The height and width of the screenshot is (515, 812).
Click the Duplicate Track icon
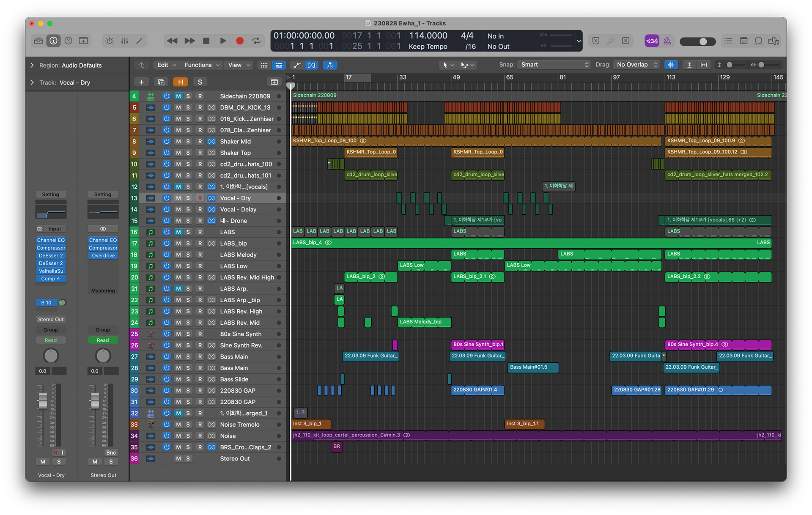tap(161, 82)
